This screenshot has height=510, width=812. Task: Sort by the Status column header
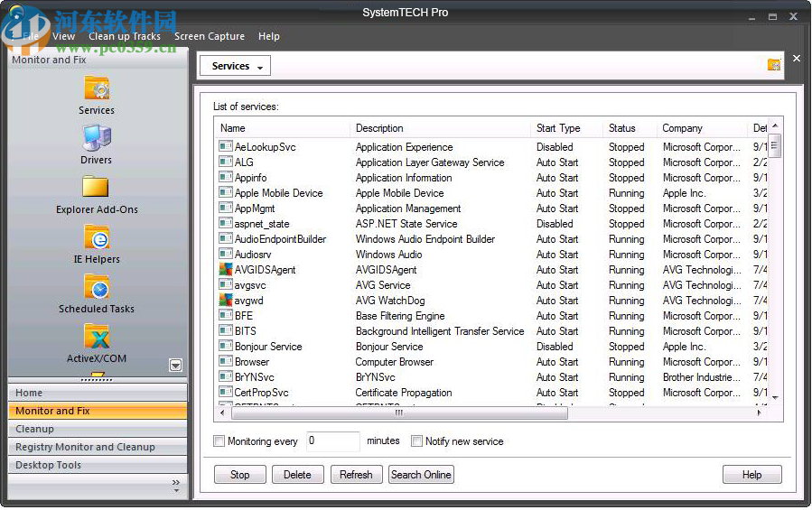coord(630,128)
